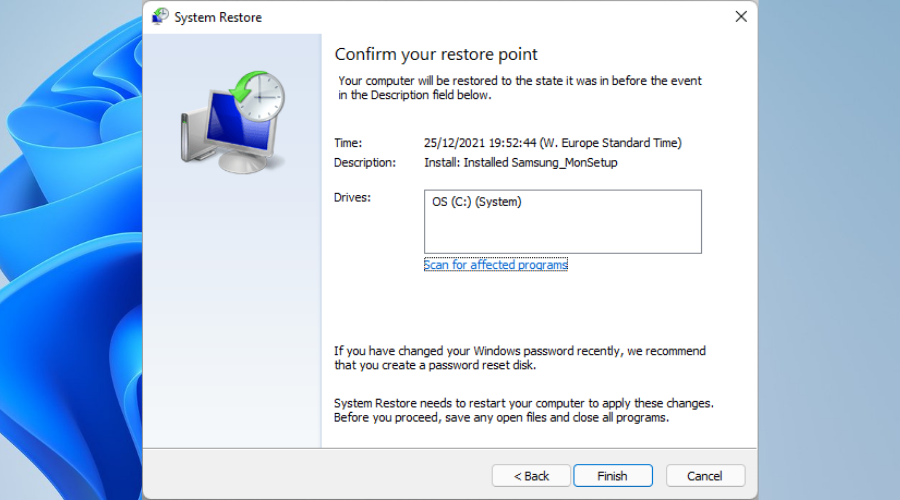
Task: Click the System Restore window title text
Action: point(218,17)
